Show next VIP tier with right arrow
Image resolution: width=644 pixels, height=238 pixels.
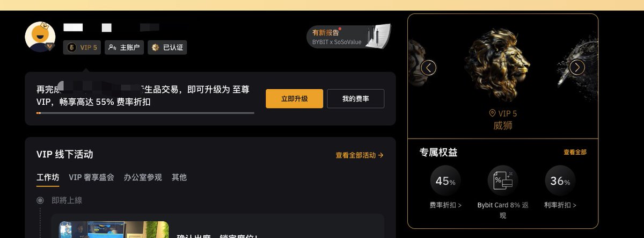click(577, 68)
